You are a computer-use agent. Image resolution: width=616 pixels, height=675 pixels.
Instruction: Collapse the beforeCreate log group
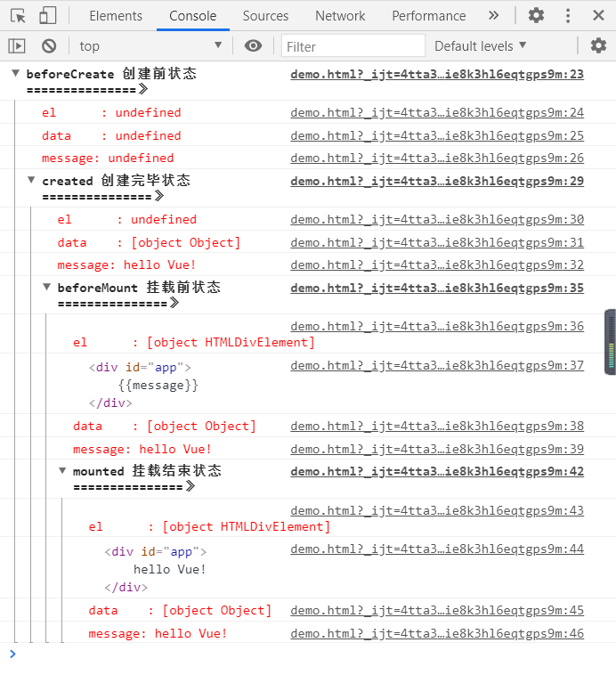coord(15,74)
